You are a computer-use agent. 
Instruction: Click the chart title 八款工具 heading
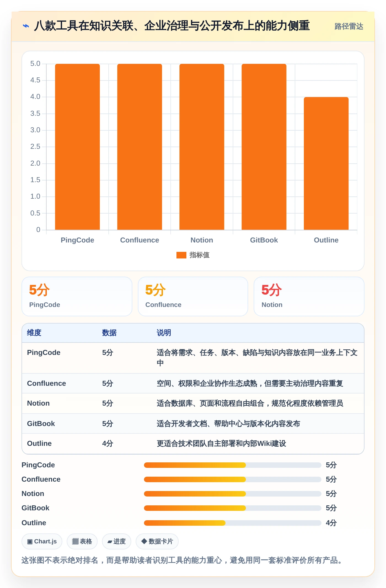pyautogui.click(x=172, y=26)
